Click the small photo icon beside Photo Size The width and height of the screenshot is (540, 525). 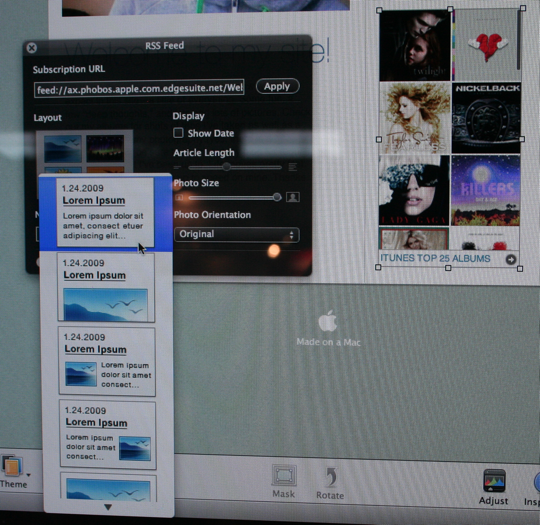tap(179, 198)
